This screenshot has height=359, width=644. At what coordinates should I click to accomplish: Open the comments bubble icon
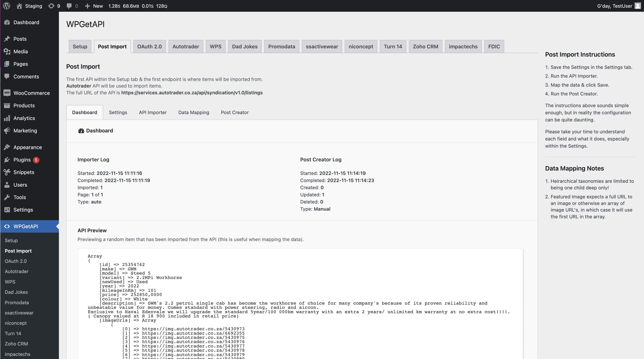pyautogui.click(x=69, y=6)
